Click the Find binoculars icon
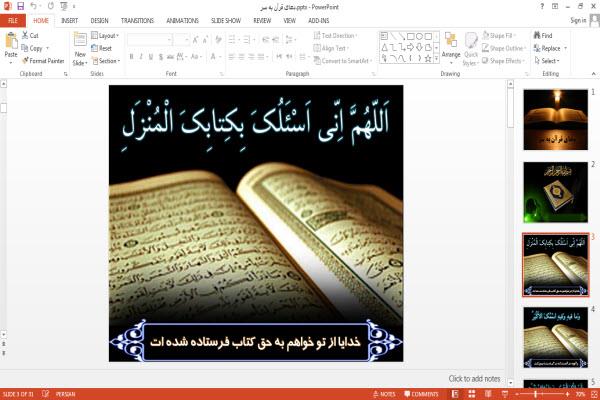Viewport: 600px width, 400px height. [x=537, y=35]
